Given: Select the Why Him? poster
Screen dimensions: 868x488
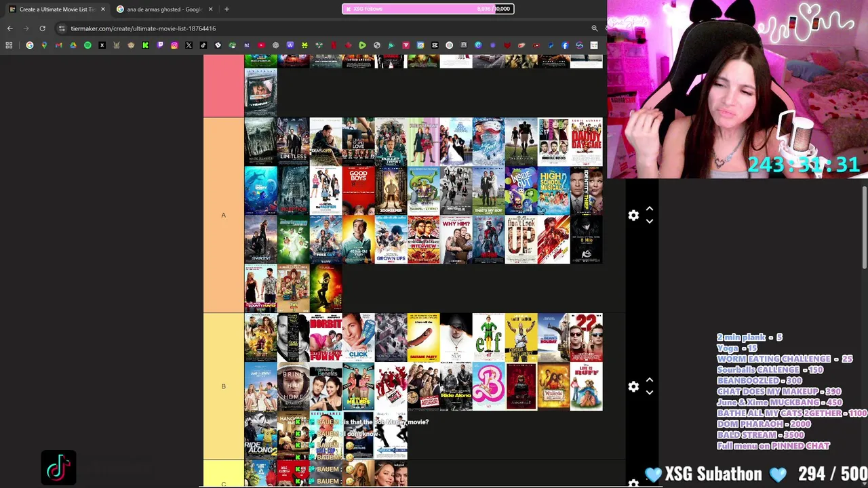Looking at the screenshot, I should [x=456, y=239].
